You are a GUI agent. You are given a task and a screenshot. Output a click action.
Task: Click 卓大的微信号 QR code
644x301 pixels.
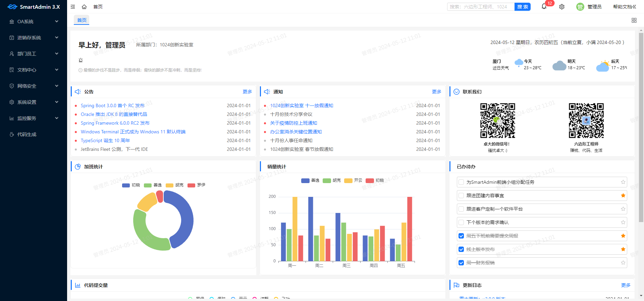497,121
